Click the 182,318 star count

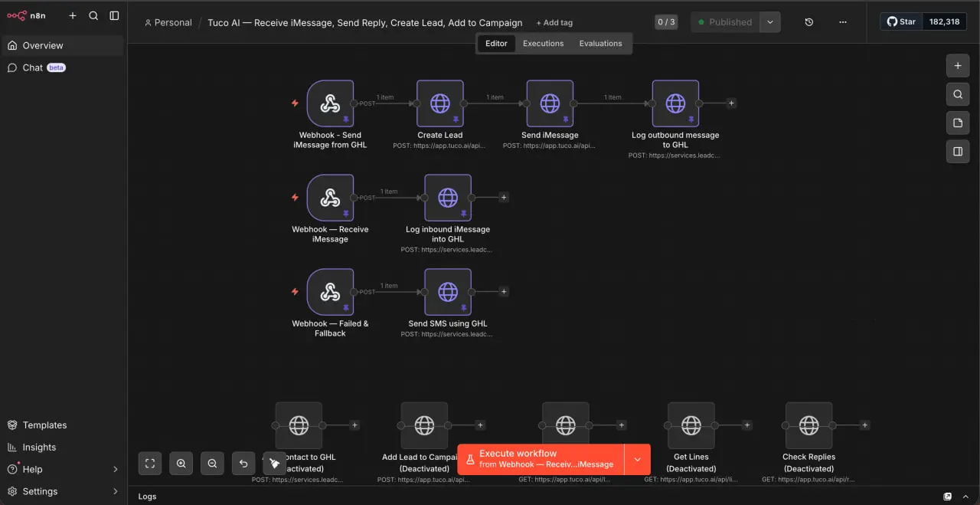[x=944, y=21]
